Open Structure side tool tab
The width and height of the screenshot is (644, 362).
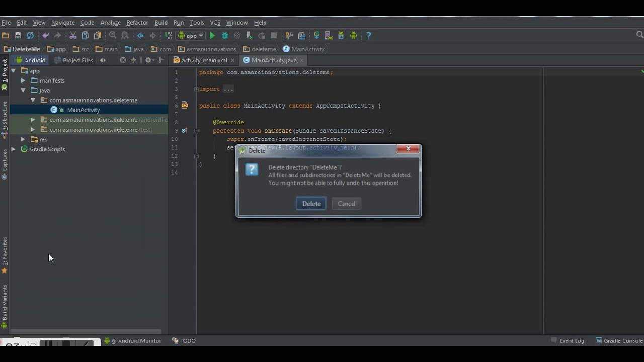click(5, 120)
